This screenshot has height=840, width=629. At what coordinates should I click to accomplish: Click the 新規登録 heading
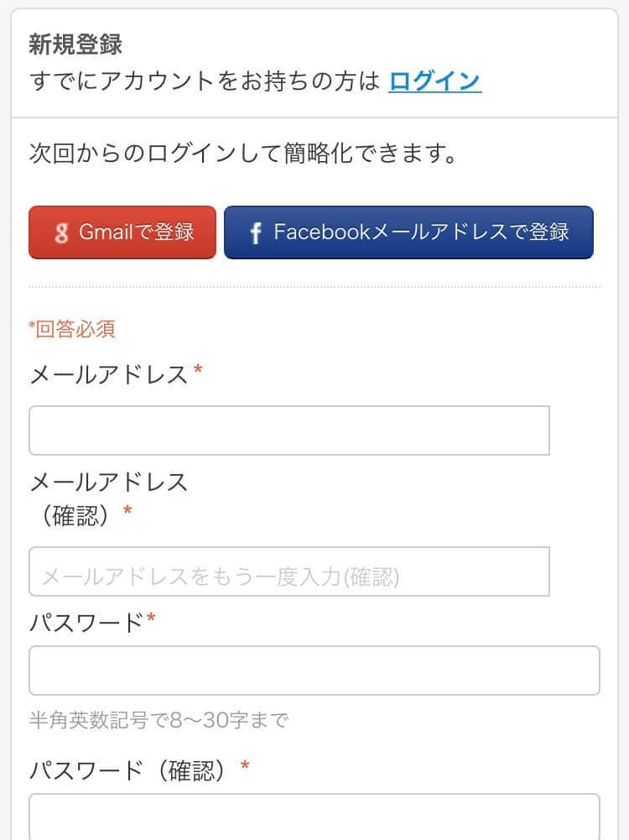[75, 44]
